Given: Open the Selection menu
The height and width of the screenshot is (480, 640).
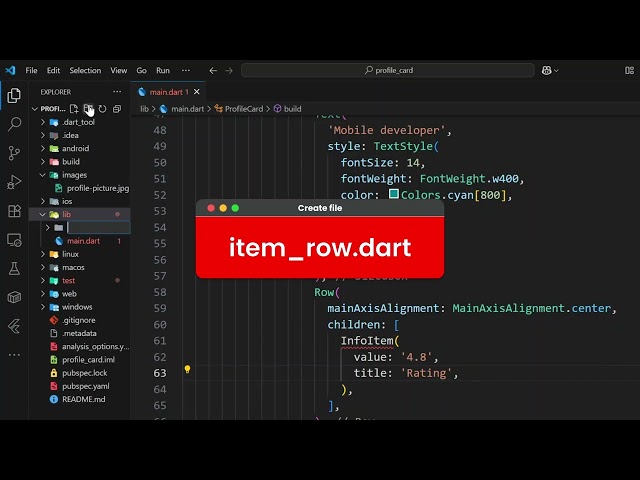Looking at the screenshot, I should [x=85, y=70].
